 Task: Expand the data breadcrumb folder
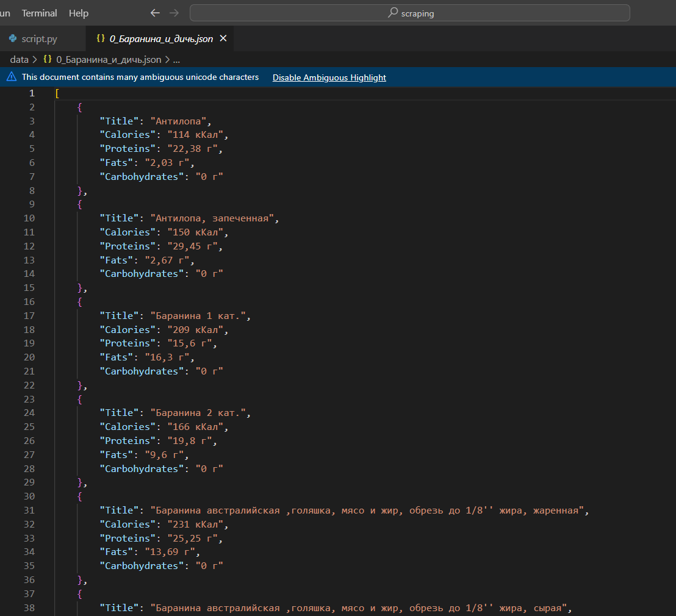click(19, 60)
